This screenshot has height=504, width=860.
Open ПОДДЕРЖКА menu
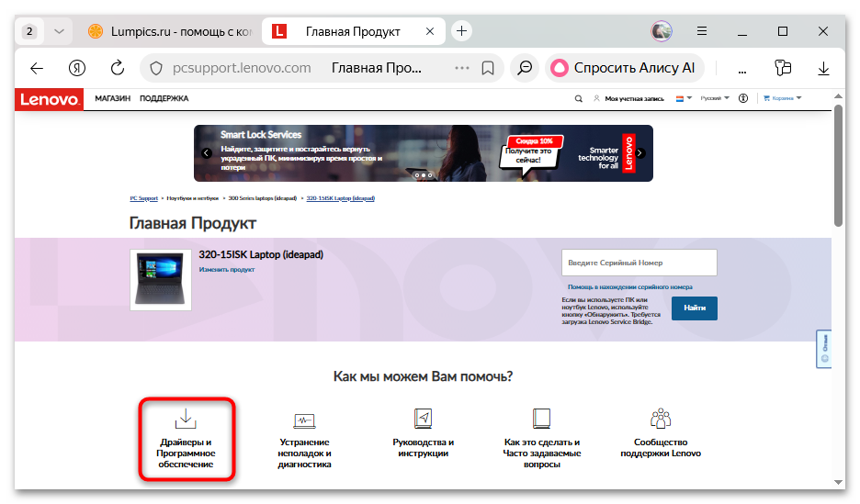click(164, 98)
